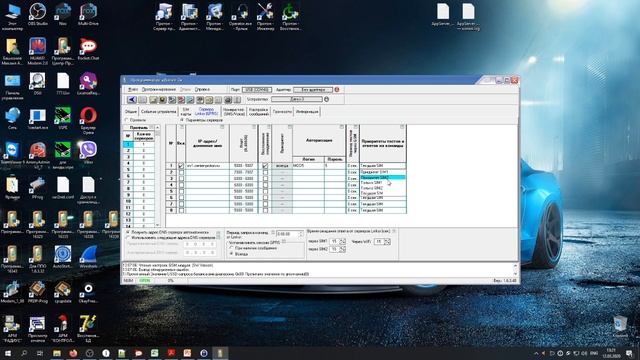Open the notification center in system tray

(629, 353)
